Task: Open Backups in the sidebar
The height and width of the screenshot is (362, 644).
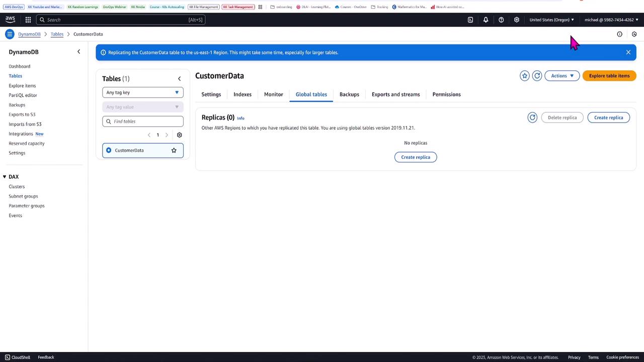Action: [17, 105]
